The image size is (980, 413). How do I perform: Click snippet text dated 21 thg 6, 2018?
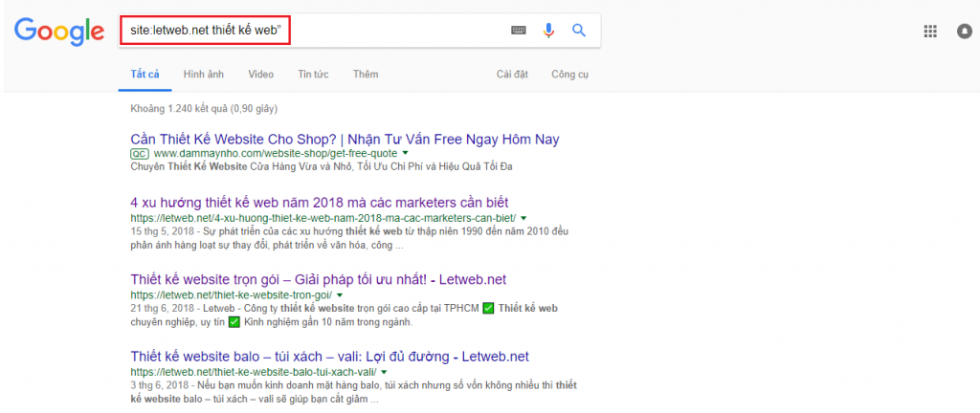[345, 315]
